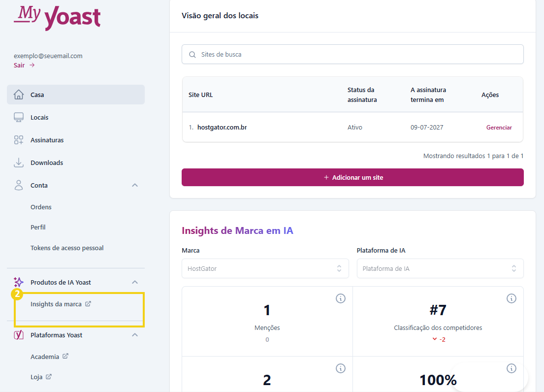Click the Visão geral dos locais heading

coord(220,16)
